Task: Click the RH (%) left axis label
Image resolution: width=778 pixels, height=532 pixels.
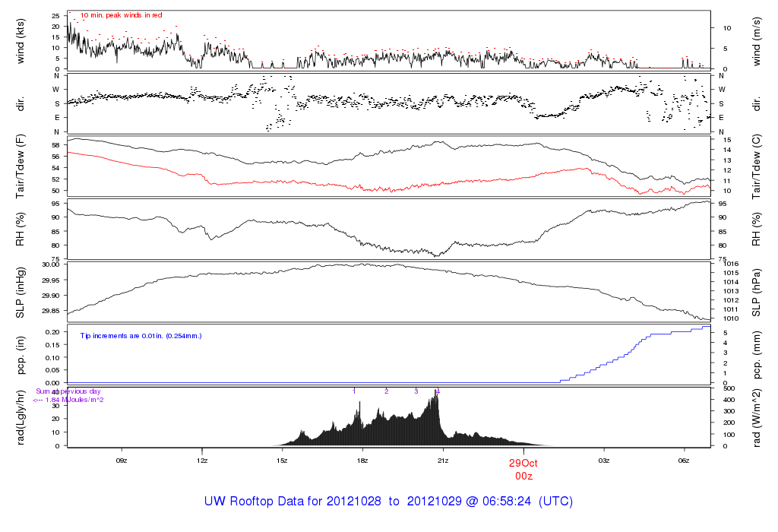Action: pyautogui.click(x=20, y=230)
